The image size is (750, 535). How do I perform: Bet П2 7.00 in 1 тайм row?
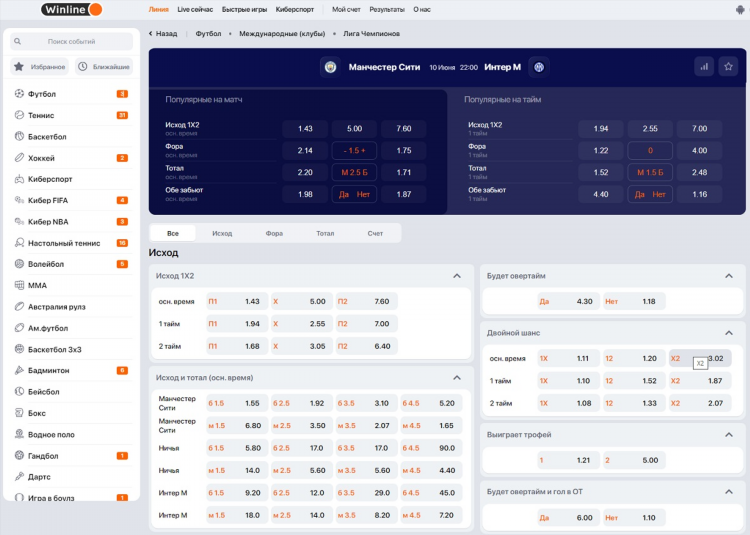tap(366, 324)
